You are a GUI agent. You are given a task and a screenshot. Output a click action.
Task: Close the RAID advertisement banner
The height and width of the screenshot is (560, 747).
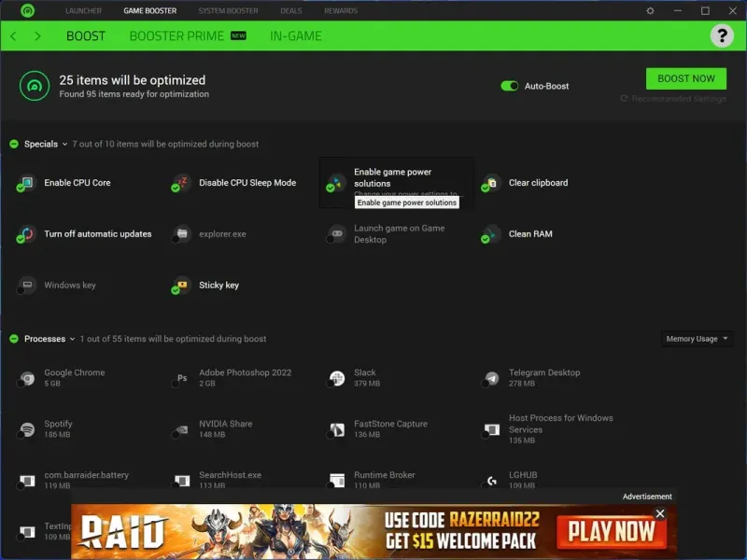(x=660, y=513)
